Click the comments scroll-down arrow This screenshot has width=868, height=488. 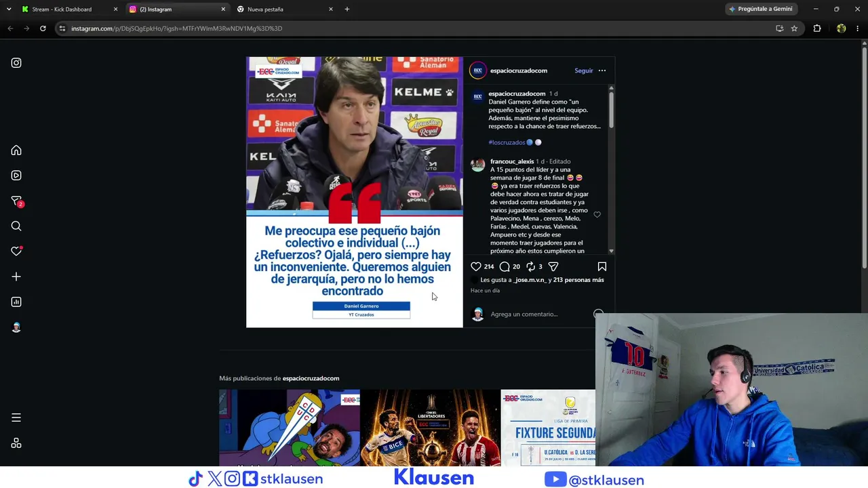coord(611,251)
